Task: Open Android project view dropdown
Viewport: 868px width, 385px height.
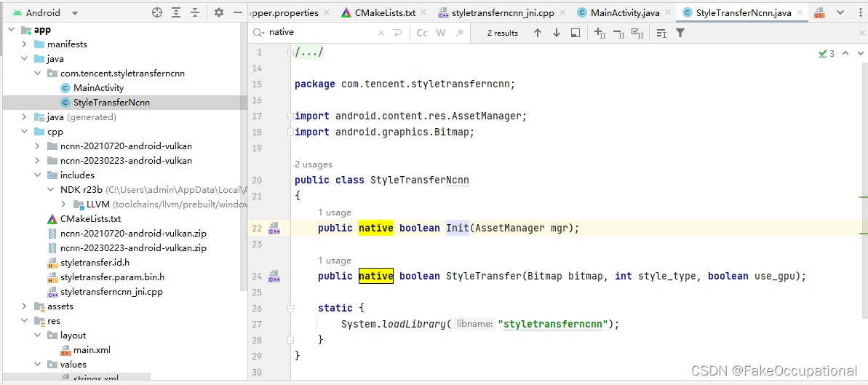Action: tap(45, 13)
